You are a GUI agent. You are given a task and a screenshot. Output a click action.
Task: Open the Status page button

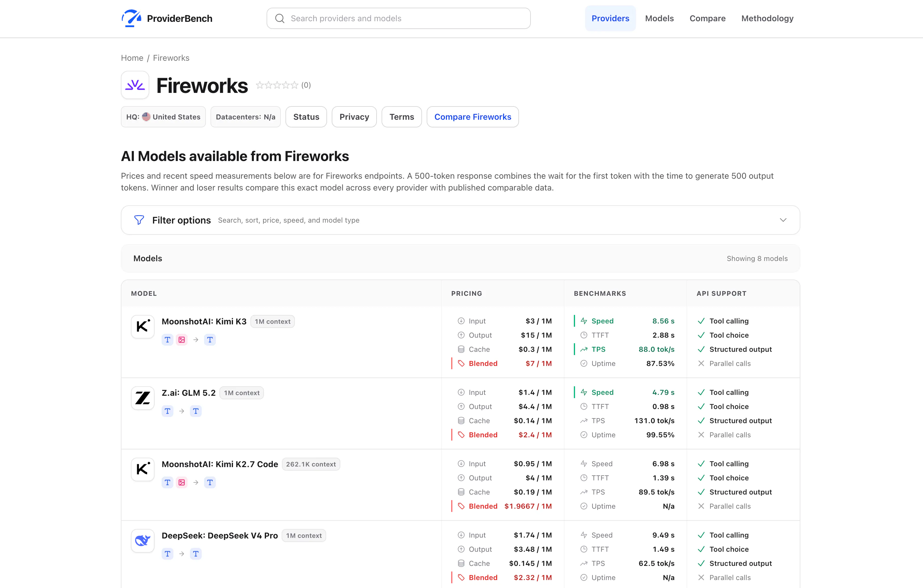click(306, 117)
